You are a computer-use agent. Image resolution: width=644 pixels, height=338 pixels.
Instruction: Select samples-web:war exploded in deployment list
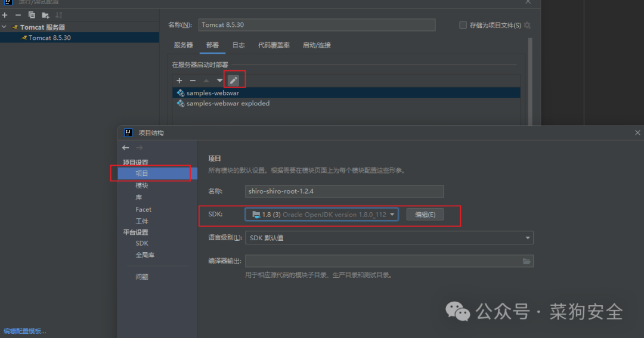click(346, 104)
